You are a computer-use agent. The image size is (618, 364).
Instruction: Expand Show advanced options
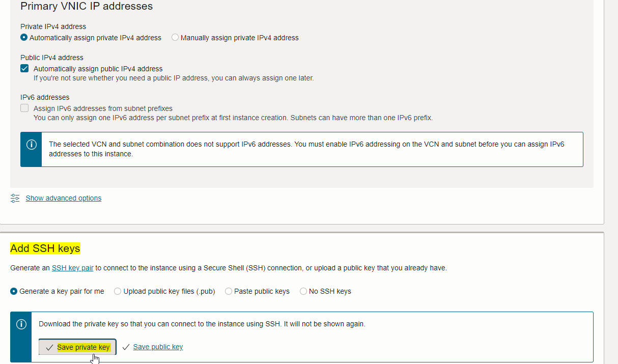(64, 198)
